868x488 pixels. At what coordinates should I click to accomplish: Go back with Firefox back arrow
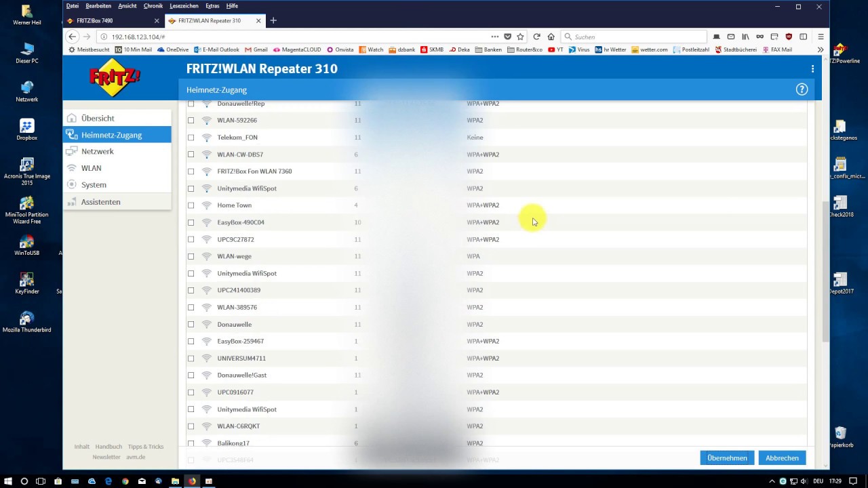(x=73, y=37)
